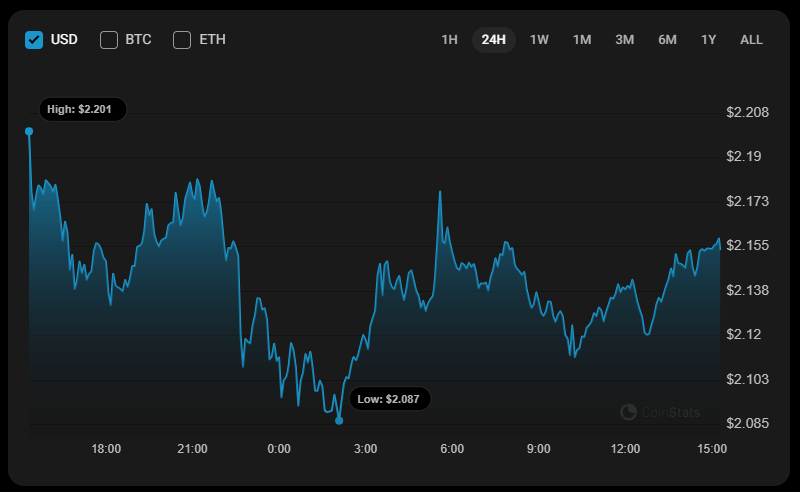The height and width of the screenshot is (492, 800).
Task: Show ALL time price history
Action: pyautogui.click(x=751, y=40)
